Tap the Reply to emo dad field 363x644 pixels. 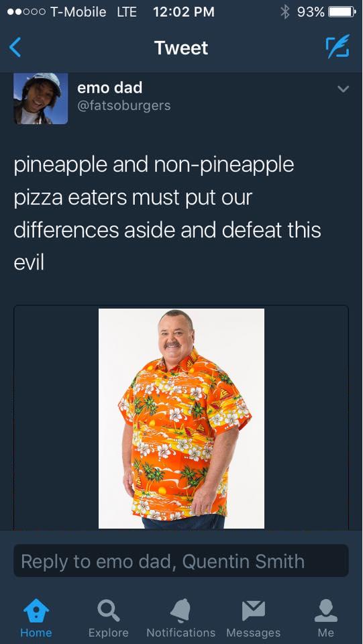(x=181, y=561)
